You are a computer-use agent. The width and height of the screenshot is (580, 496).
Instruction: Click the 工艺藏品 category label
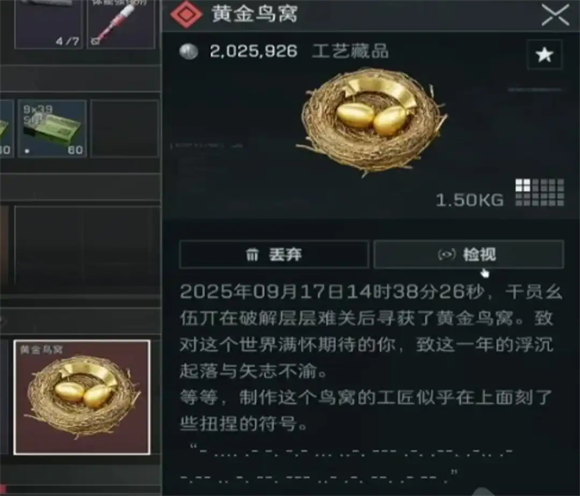click(x=350, y=51)
